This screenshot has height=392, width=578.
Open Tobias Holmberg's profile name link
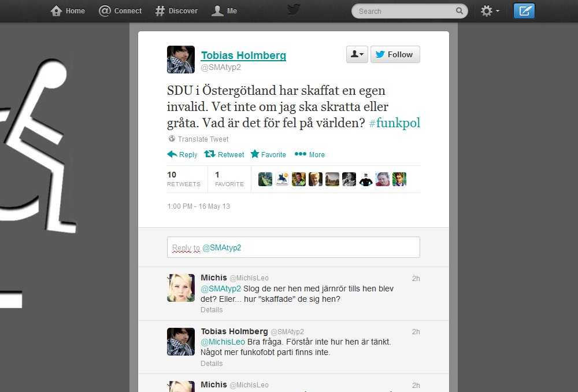[243, 56]
